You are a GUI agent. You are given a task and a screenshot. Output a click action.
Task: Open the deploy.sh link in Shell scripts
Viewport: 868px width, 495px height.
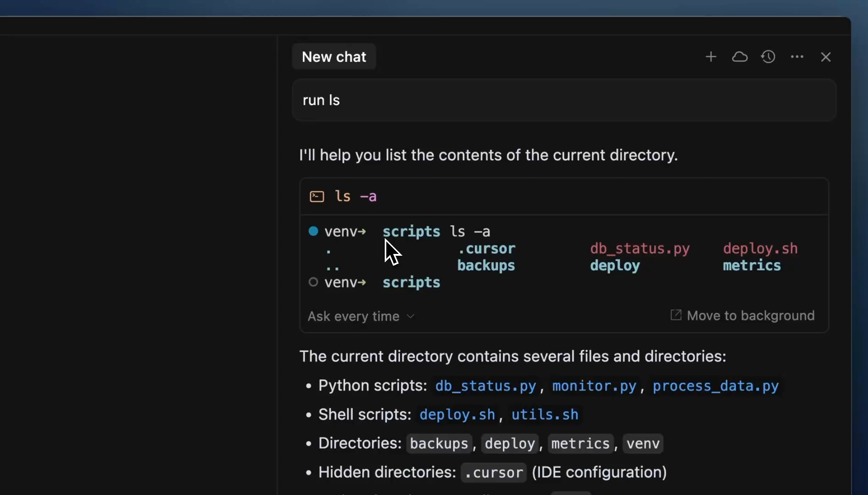click(457, 415)
